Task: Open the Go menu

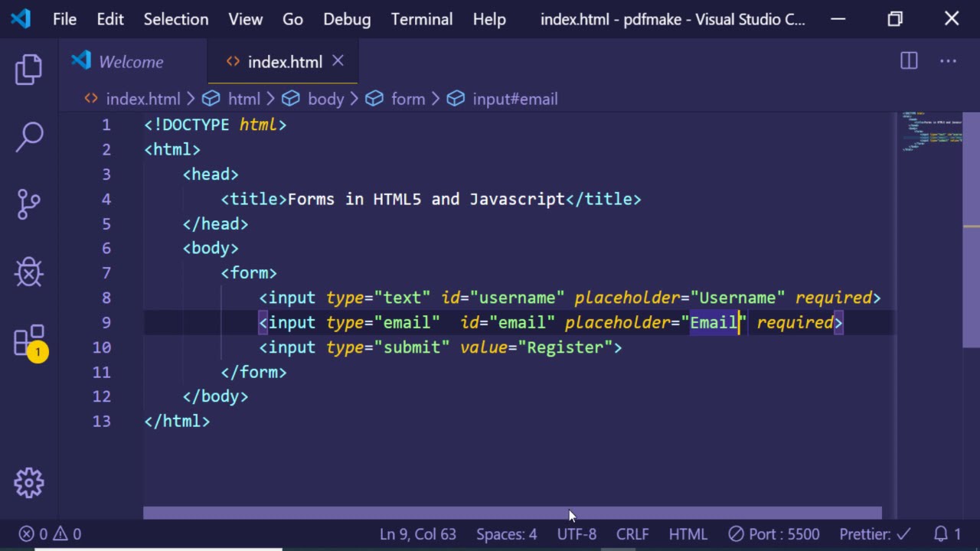Action: (292, 19)
